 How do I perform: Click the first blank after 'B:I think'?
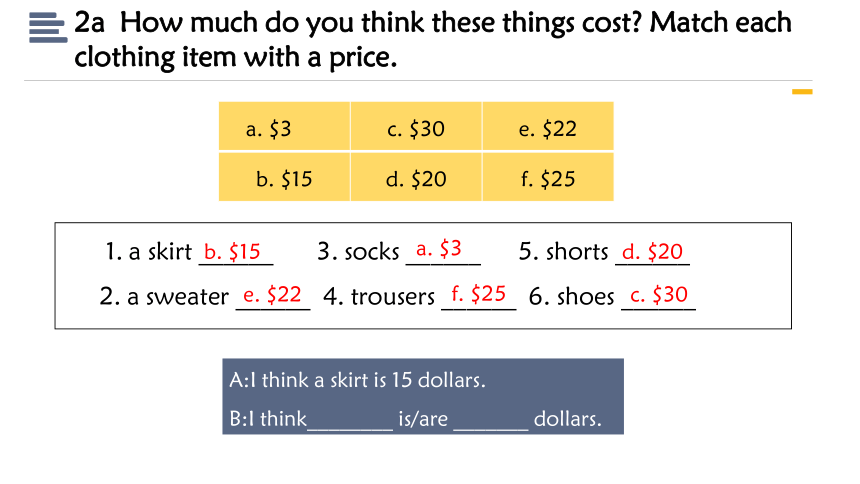pyautogui.click(x=350, y=421)
